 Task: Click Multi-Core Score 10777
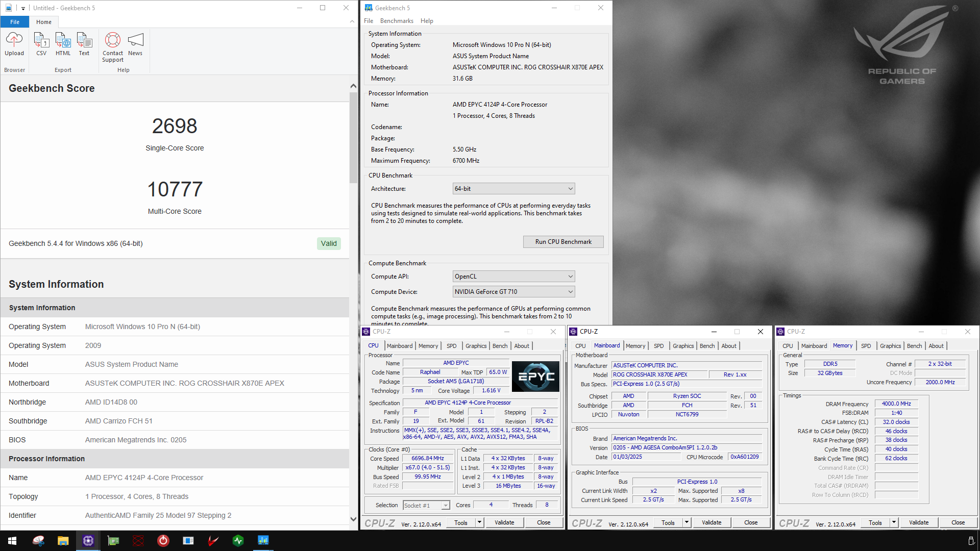pos(175,189)
